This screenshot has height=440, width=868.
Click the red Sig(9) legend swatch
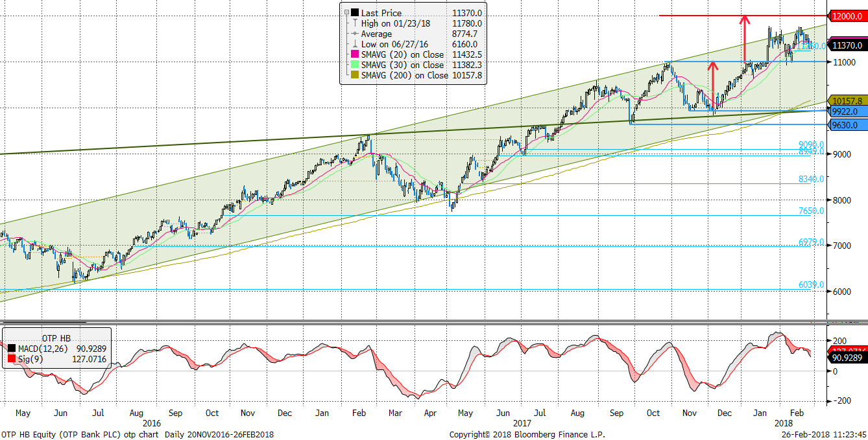pyautogui.click(x=11, y=358)
